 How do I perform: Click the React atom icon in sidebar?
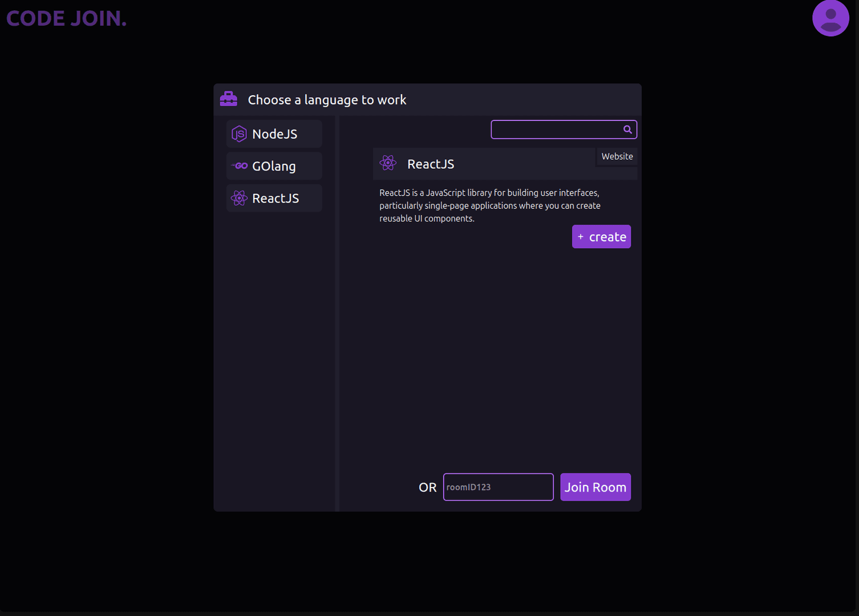[x=239, y=198]
